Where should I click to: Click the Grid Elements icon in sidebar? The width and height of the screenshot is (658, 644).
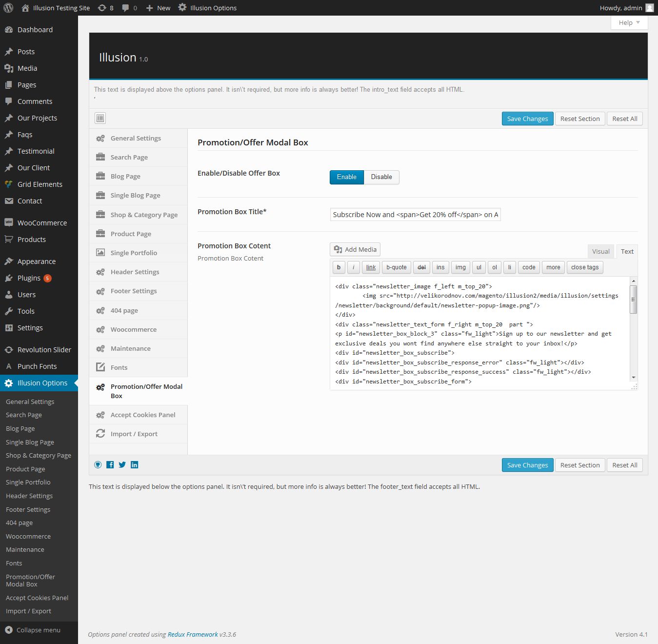point(9,184)
